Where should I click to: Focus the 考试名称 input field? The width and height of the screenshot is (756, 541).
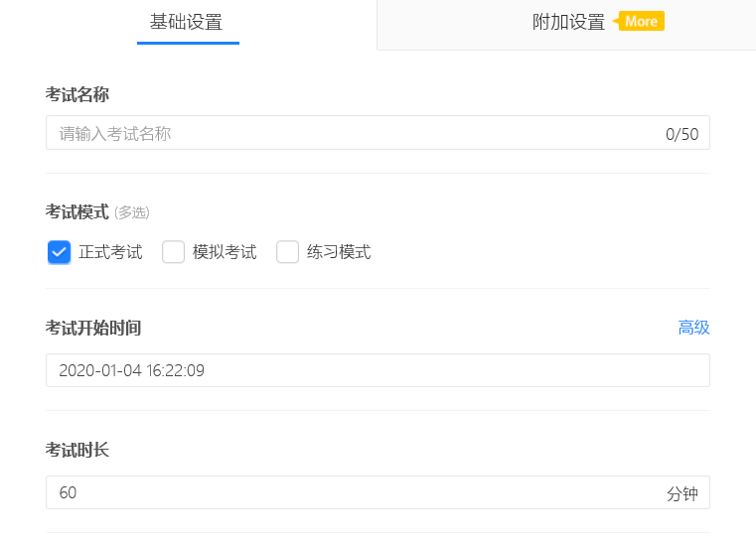pyautogui.click(x=348, y=133)
